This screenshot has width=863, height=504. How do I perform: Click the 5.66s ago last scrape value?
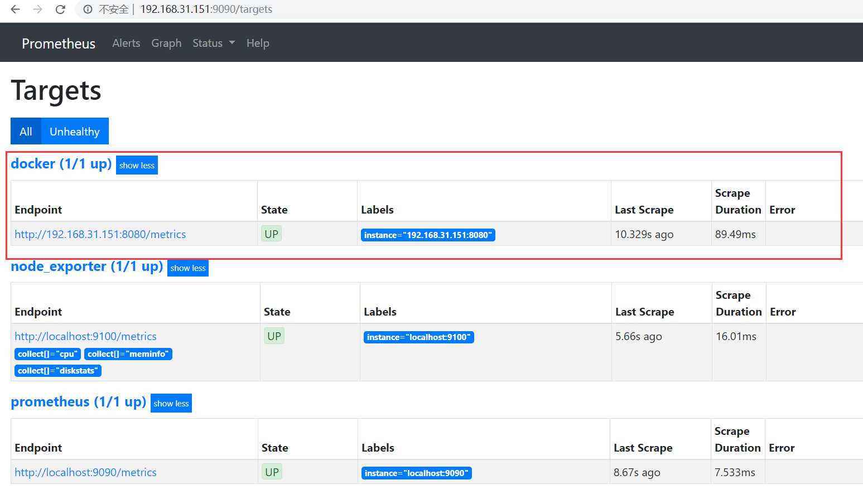(x=639, y=336)
